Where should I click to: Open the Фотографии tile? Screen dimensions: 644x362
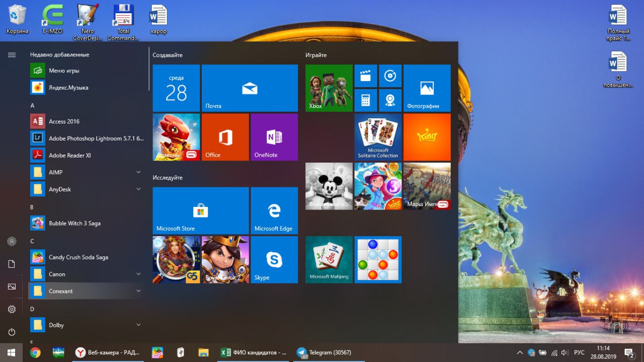tap(427, 88)
